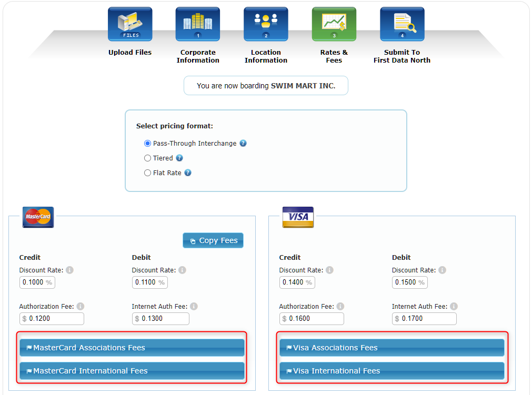Expand MasterCard International Fees
532x395 pixels.
tap(132, 371)
